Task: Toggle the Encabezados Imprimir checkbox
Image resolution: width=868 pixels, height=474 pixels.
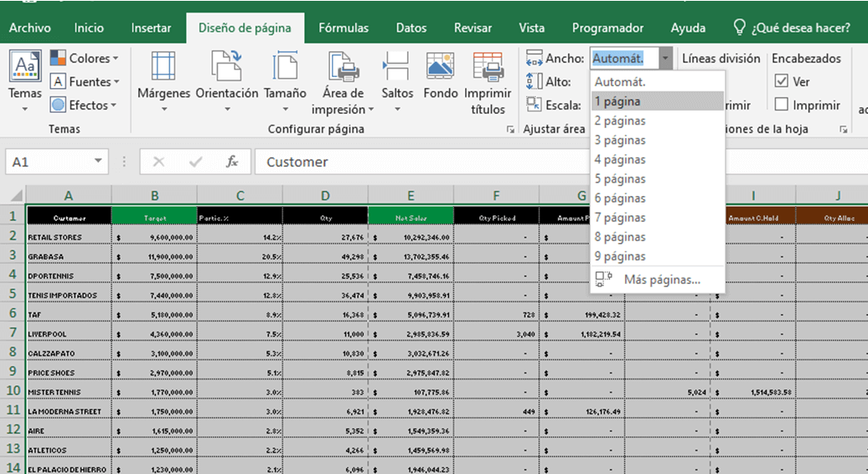Action: click(x=781, y=105)
